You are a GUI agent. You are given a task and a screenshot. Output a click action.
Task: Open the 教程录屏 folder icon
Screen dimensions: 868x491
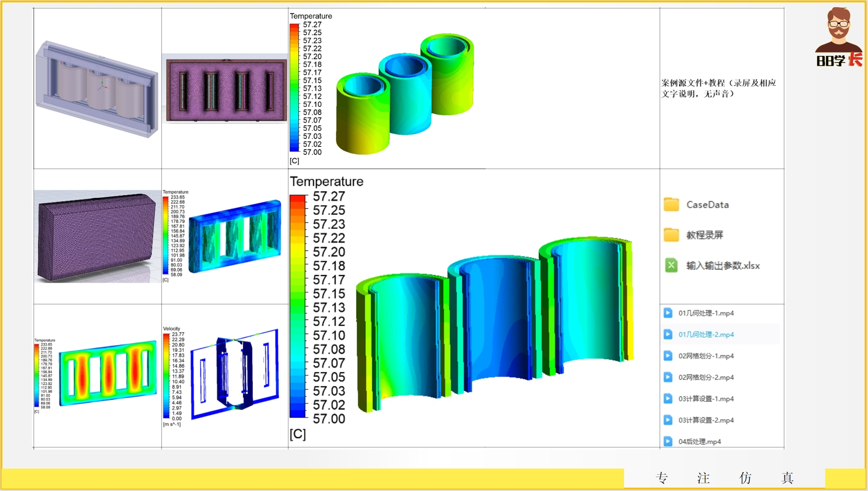click(x=671, y=235)
